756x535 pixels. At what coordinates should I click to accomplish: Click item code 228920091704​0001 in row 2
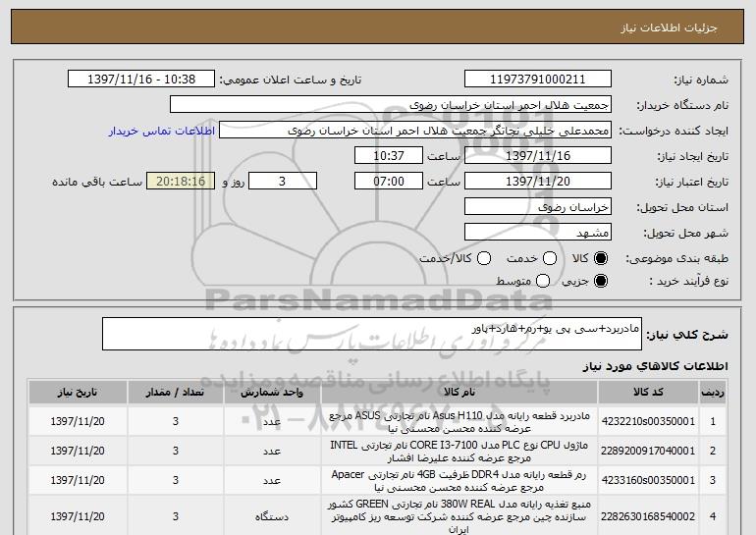648,451
